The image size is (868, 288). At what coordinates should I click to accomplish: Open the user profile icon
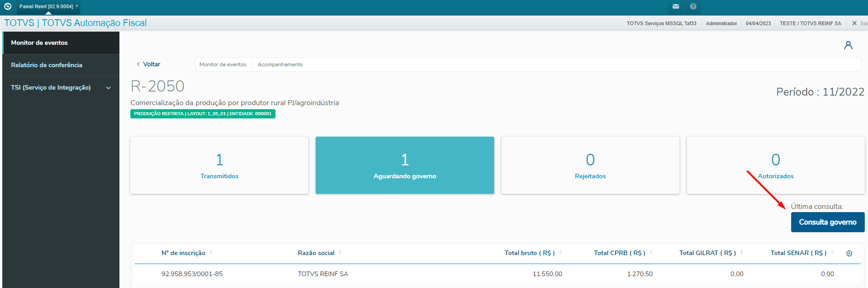coord(848,45)
